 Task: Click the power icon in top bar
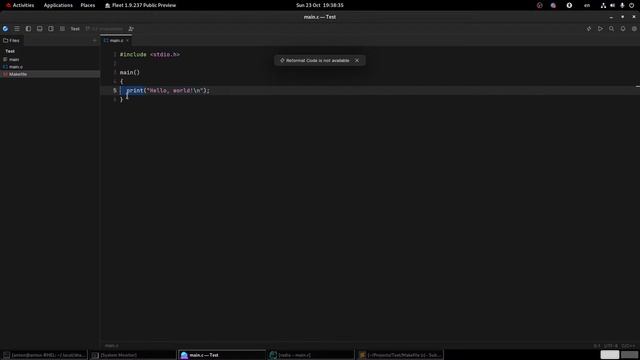click(631, 5)
